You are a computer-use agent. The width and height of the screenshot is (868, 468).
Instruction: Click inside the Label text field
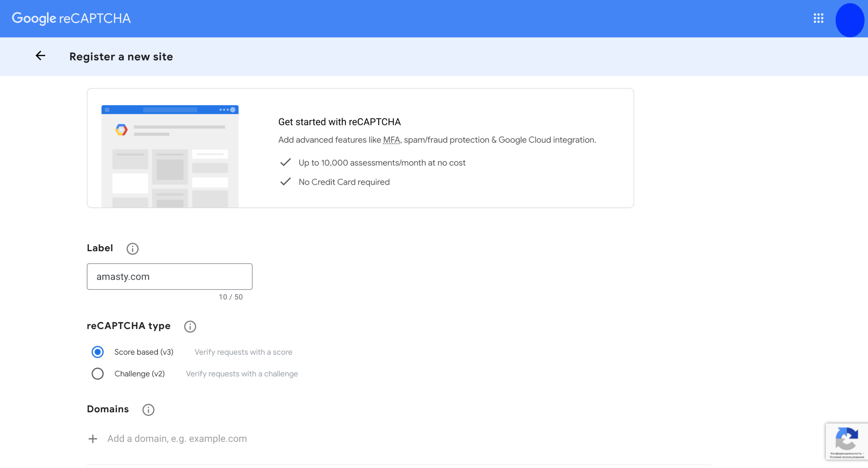(169, 276)
